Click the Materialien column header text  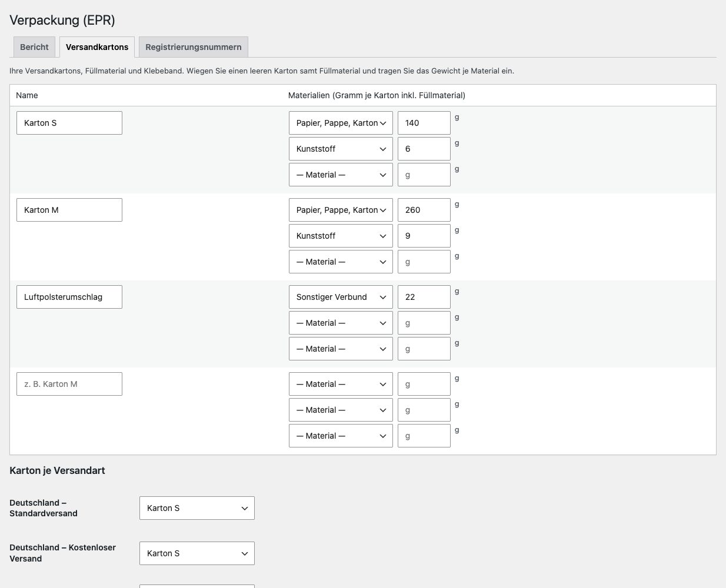click(377, 95)
